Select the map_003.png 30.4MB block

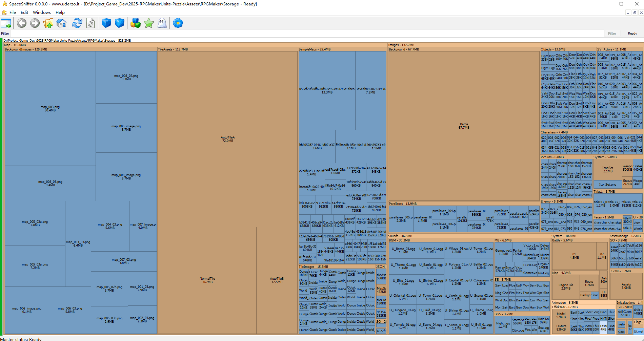pyautogui.click(x=50, y=108)
